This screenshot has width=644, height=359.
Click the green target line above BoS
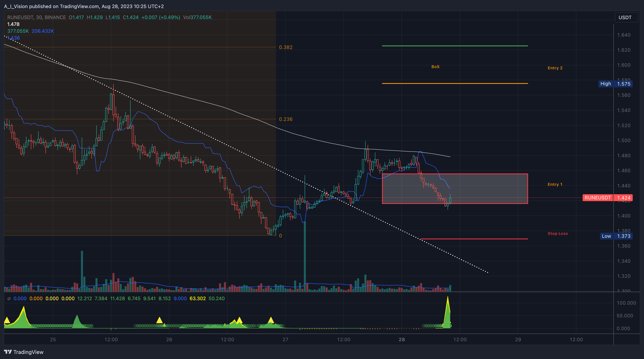455,46
